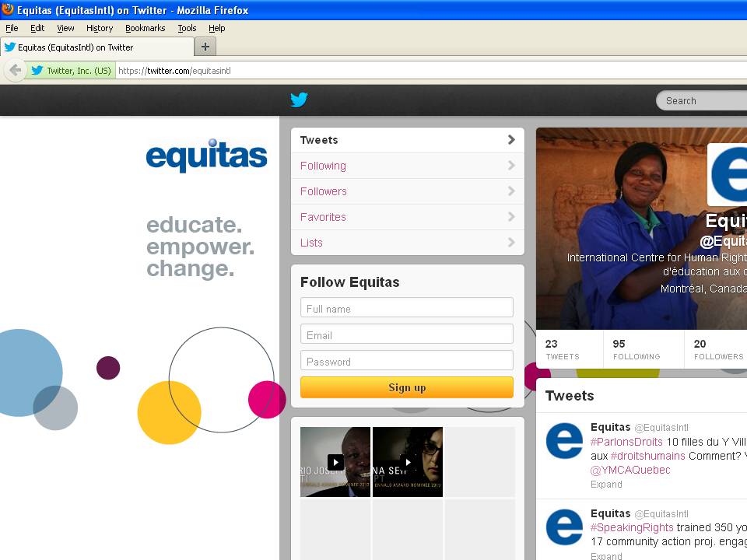Click the @YMCAQuebec mention
This screenshot has height=560, width=747.
tap(630, 471)
